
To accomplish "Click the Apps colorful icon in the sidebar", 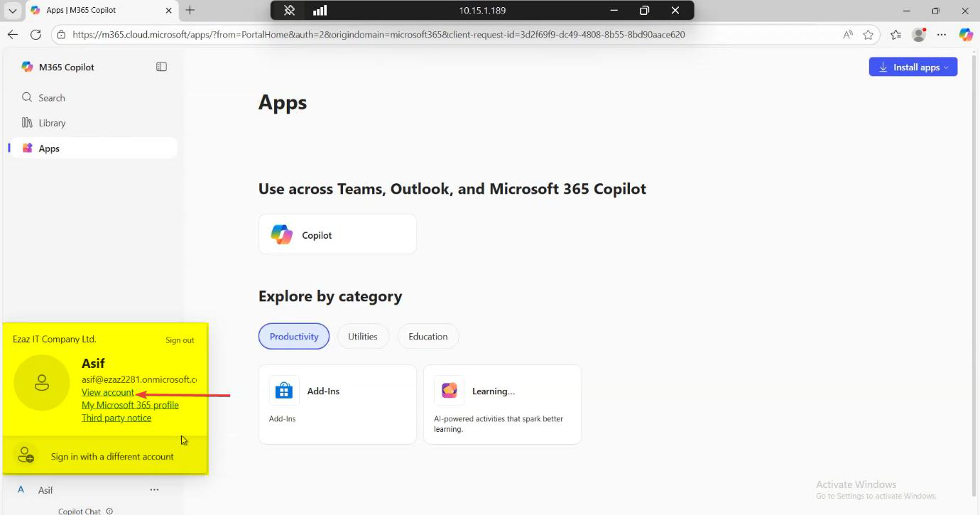I will (x=27, y=148).
